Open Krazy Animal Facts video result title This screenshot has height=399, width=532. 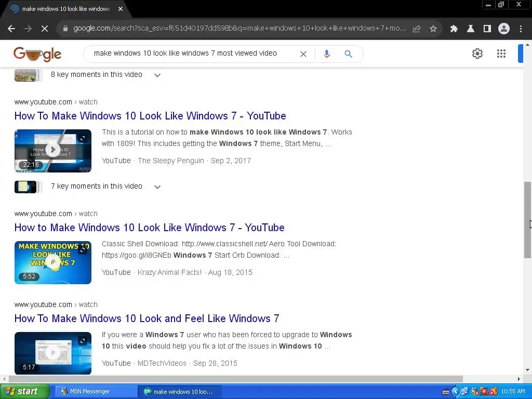point(149,228)
